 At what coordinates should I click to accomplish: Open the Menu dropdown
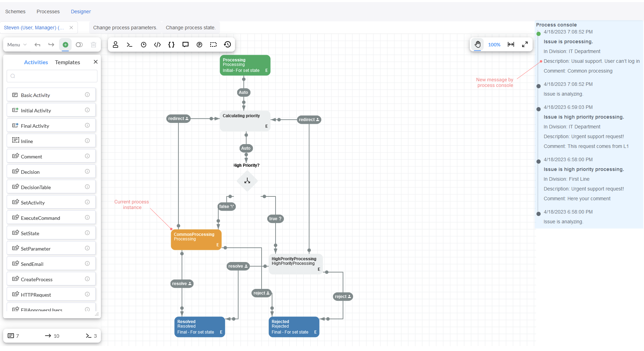17,45
